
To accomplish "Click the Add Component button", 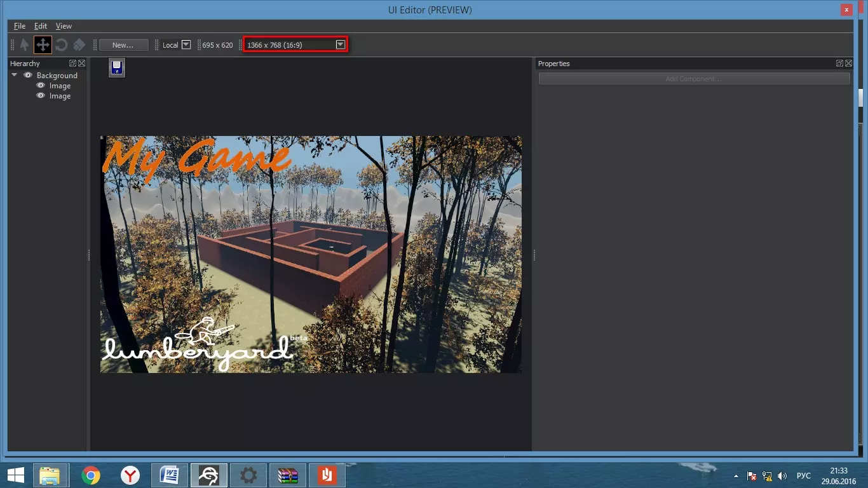I will coord(693,79).
